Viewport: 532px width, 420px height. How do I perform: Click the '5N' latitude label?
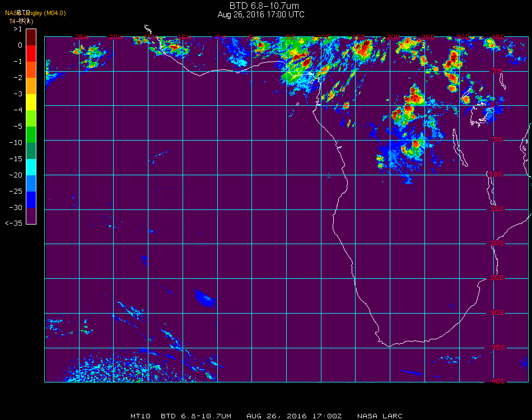(x=497, y=71)
